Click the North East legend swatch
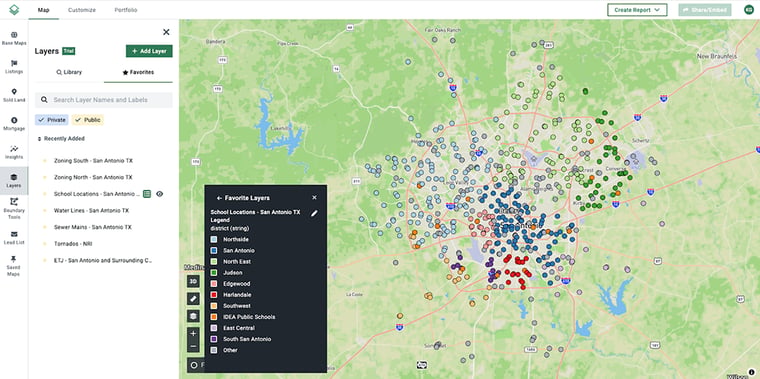The image size is (760, 379). pos(214,262)
